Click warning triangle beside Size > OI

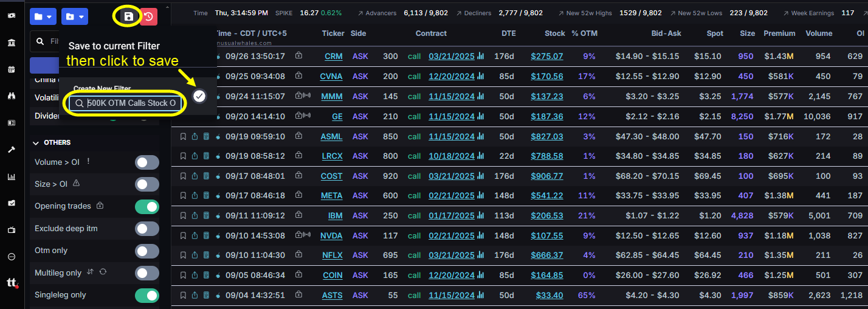point(77,183)
